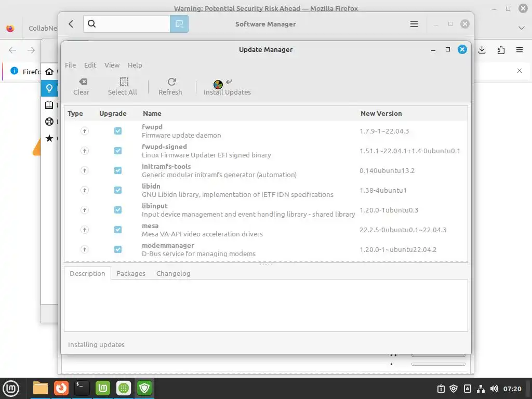Click Software Manager search magnifier icon
The width and height of the screenshot is (532, 399).
click(91, 24)
